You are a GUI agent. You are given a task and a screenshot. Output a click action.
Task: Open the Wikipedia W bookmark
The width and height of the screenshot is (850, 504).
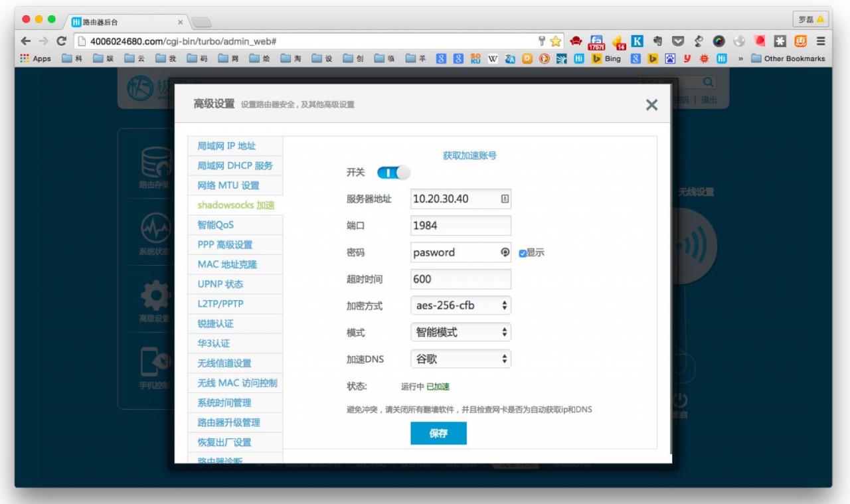[x=493, y=58]
